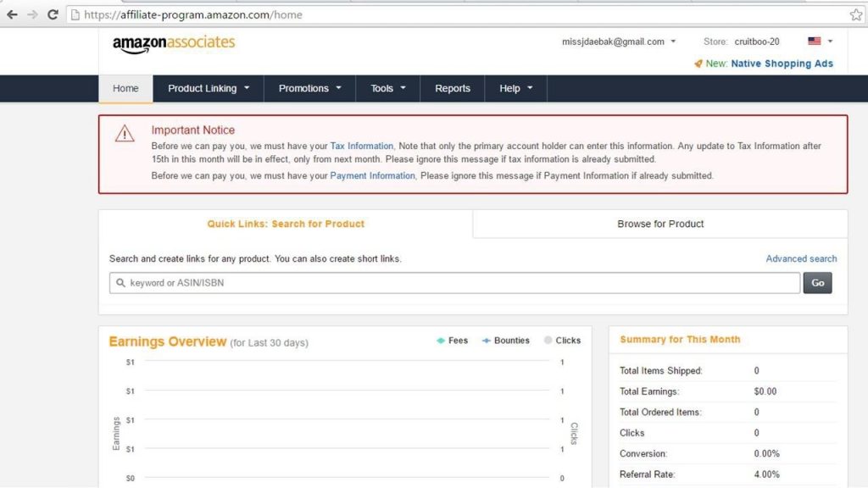Click the Earnings Overview heading
The height and width of the screenshot is (488, 868).
coord(167,341)
